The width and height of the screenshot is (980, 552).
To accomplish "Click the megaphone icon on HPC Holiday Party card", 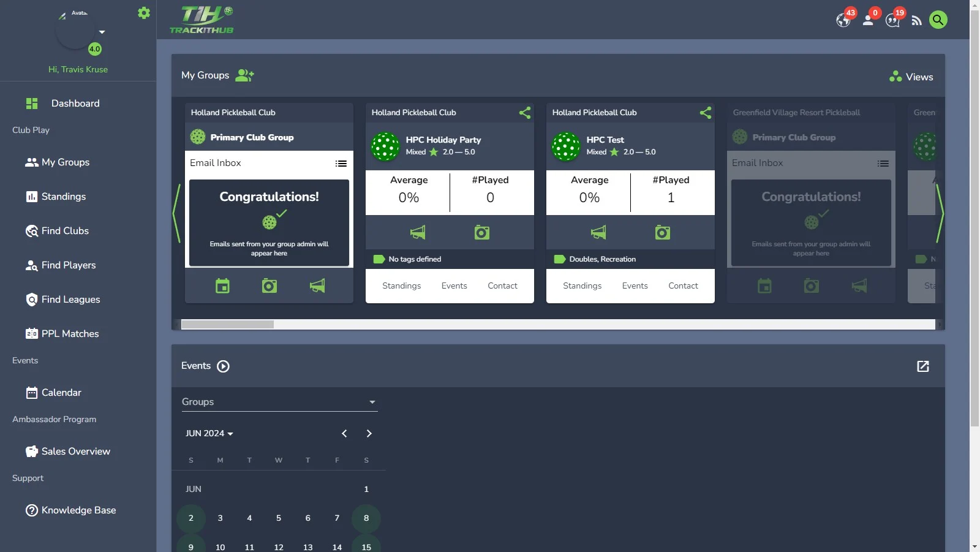I will (418, 232).
